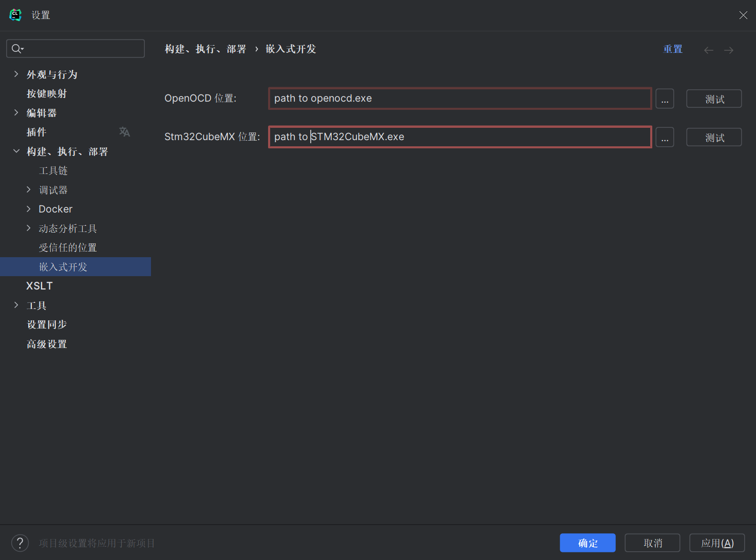Test the OpenOCD path with 测试

(x=714, y=99)
